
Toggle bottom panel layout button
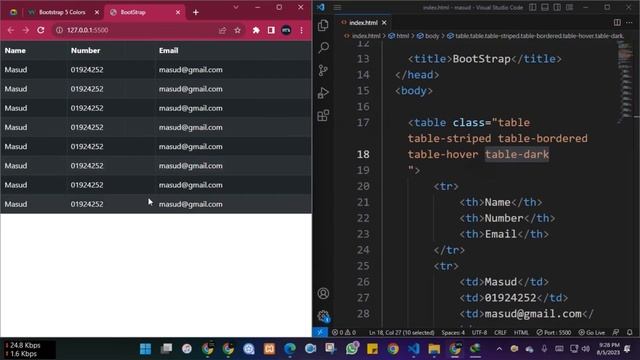click(545, 7)
